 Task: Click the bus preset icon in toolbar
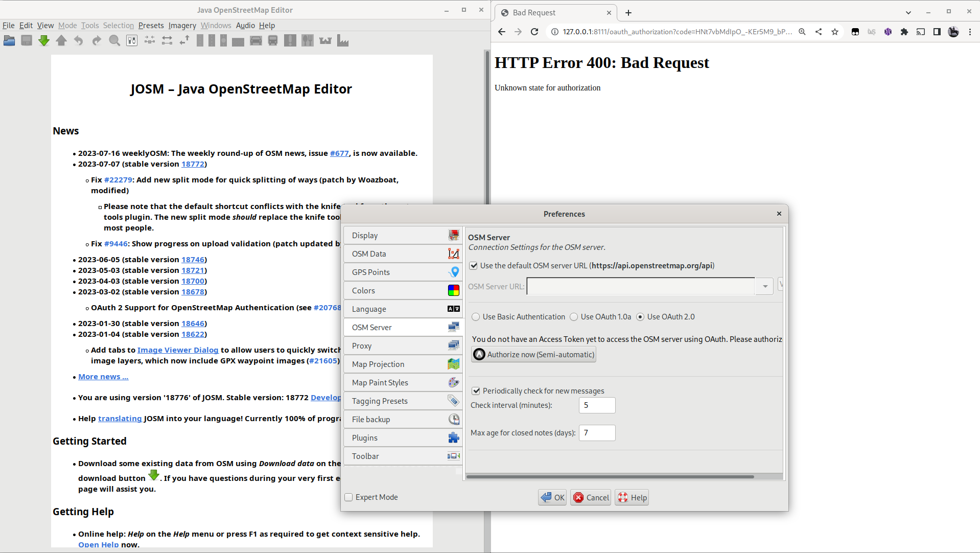pos(273,41)
